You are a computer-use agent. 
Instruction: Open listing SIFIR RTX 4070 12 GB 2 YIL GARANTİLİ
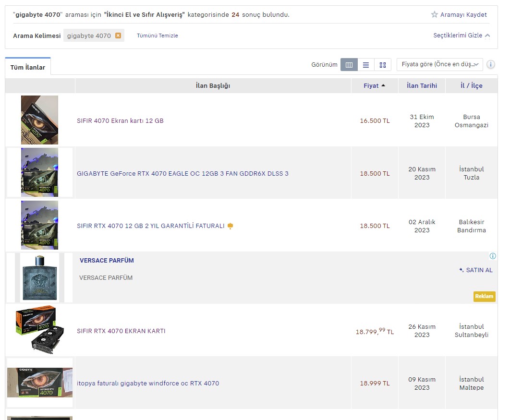[151, 226]
